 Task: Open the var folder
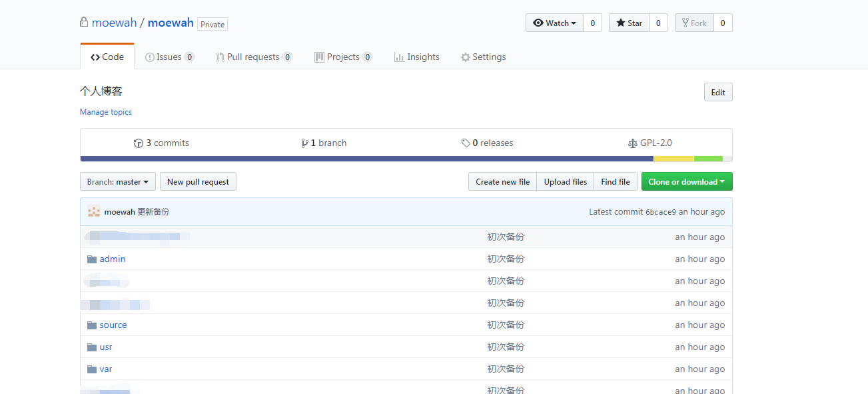pos(106,369)
